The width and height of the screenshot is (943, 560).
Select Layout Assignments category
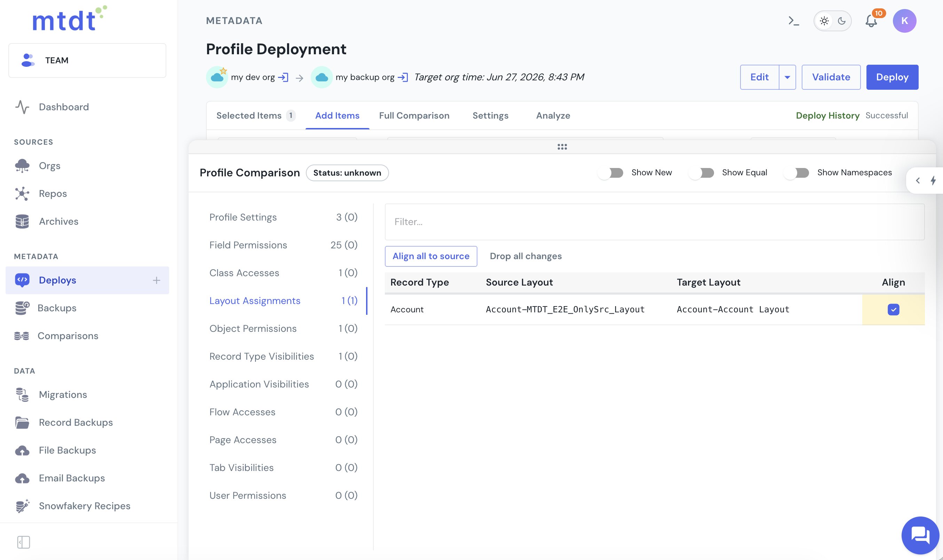pos(283,301)
